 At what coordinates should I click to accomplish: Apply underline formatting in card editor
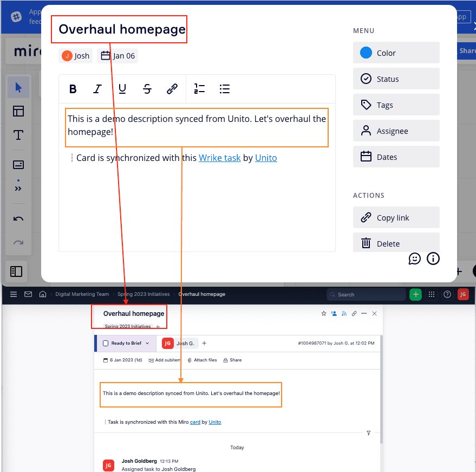pos(122,89)
